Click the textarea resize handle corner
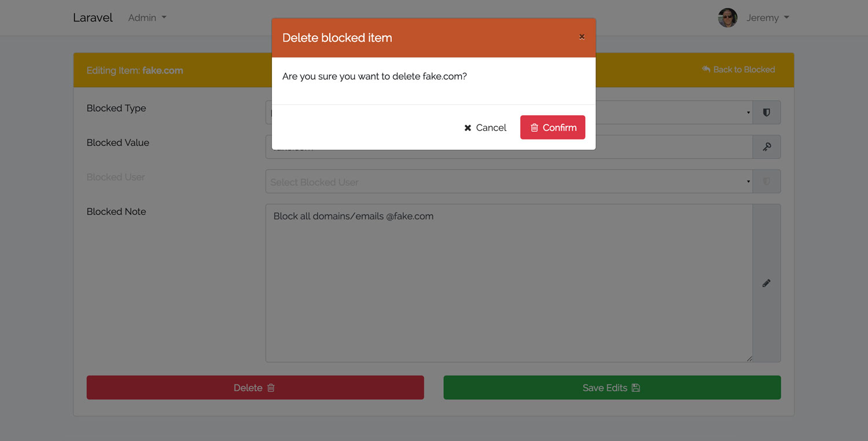 point(749,359)
